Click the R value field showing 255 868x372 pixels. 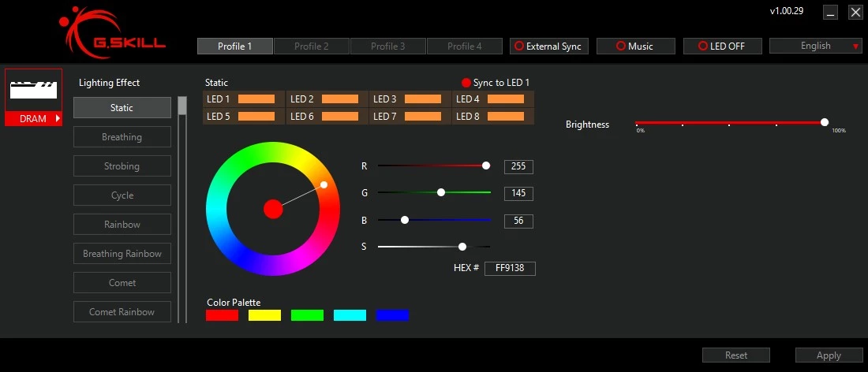point(518,166)
